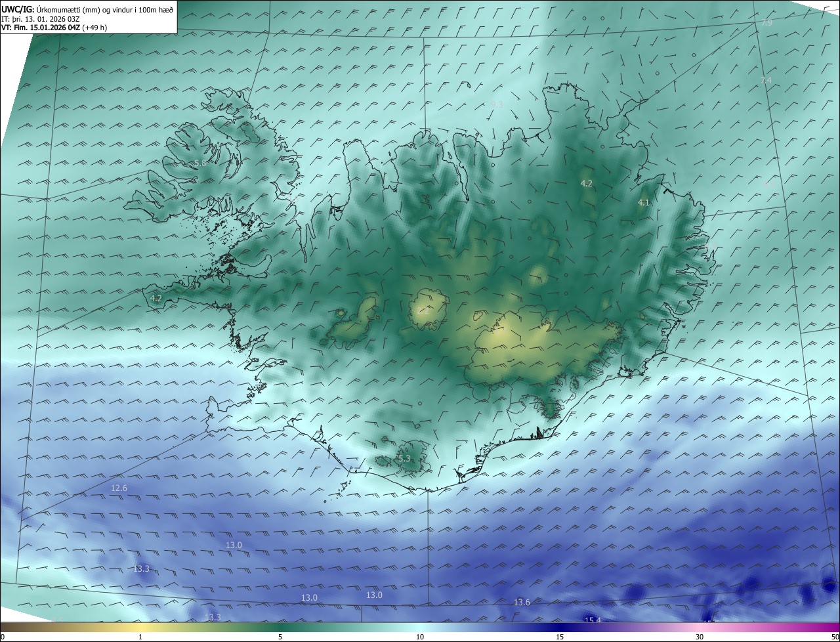Click the 5 tick on the color scale

pyautogui.click(x=280, y=637)
